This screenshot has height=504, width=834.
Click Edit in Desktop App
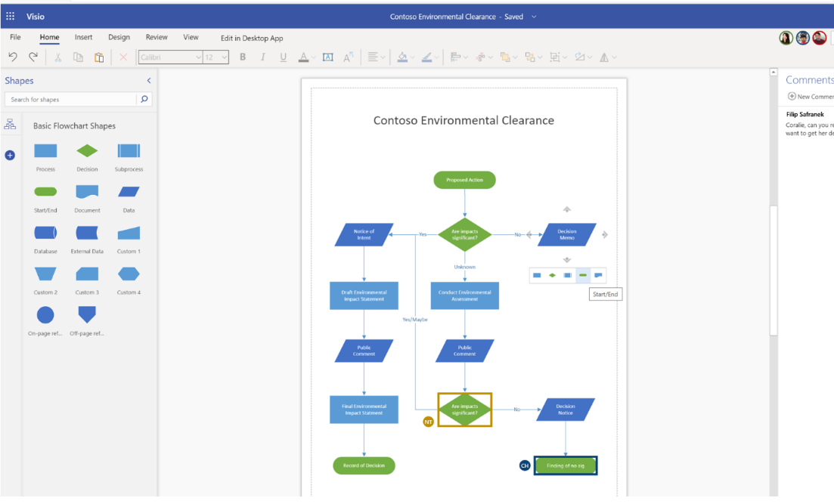252,38
